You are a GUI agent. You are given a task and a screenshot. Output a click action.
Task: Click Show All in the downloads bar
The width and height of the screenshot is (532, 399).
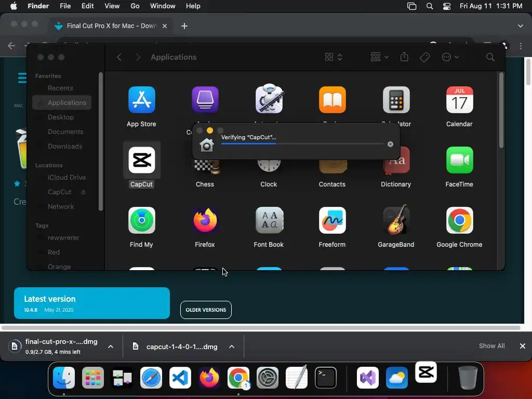coord(491,345)
